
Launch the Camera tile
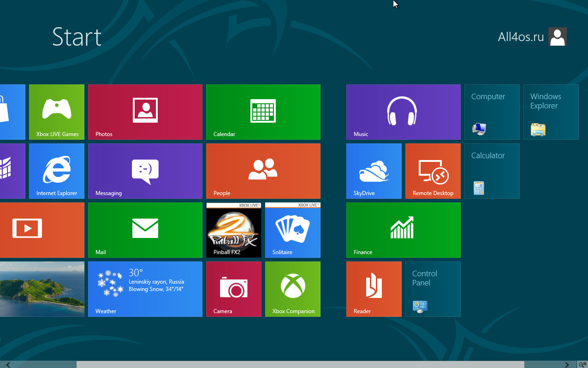[x=234, y=289]
